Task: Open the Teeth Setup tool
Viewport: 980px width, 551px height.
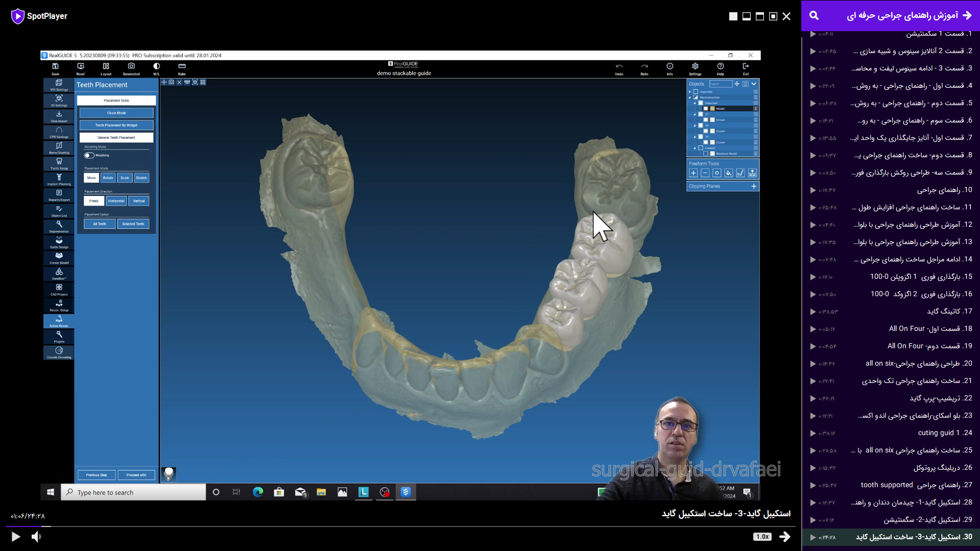Action: click(59, 164)
